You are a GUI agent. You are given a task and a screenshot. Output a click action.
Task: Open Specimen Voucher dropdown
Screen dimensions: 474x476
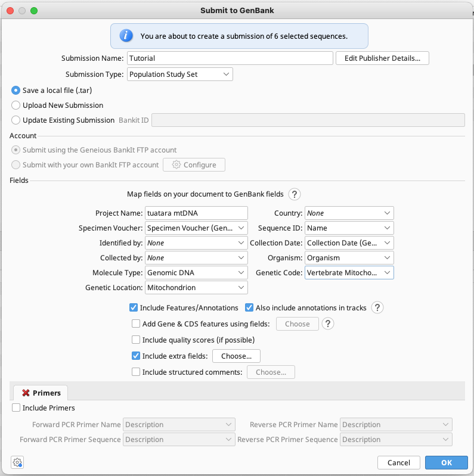click(196, 228)
